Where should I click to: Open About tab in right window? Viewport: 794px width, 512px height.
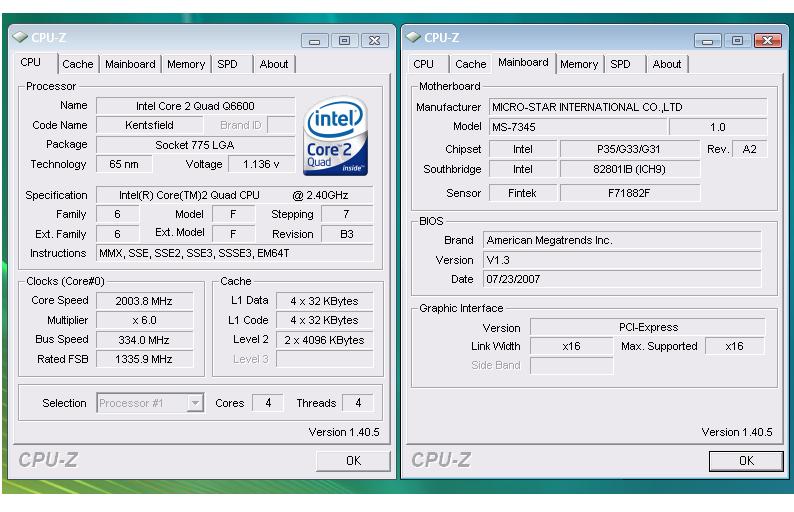pyautogui.click(x=666, y=64)
